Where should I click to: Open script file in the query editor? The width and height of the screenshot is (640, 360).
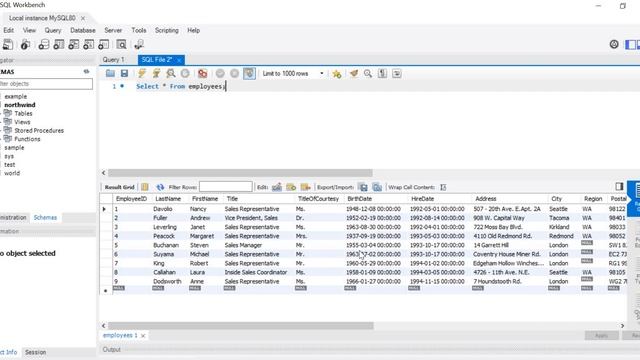coord(110,73)
